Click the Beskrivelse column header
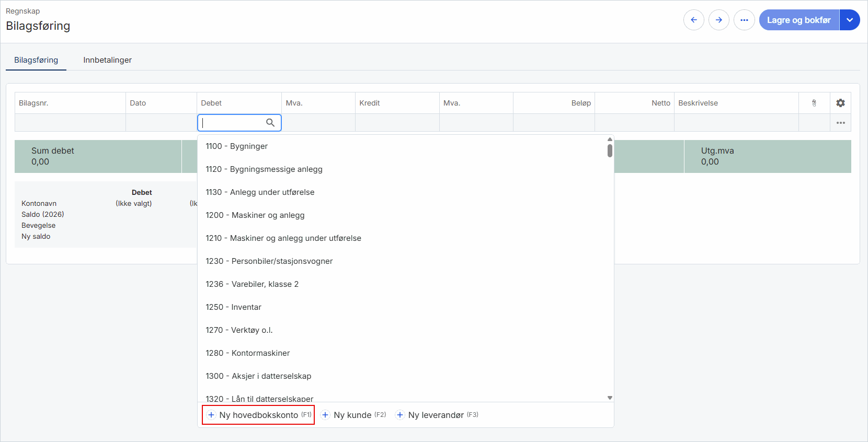 pos(736,103)
